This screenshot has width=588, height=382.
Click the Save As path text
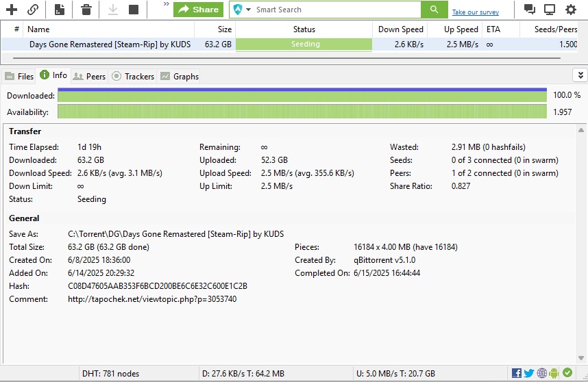176,234
